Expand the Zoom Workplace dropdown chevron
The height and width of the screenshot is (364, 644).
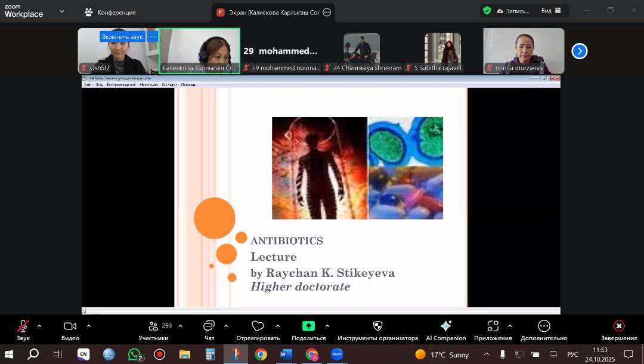[61, 11]
